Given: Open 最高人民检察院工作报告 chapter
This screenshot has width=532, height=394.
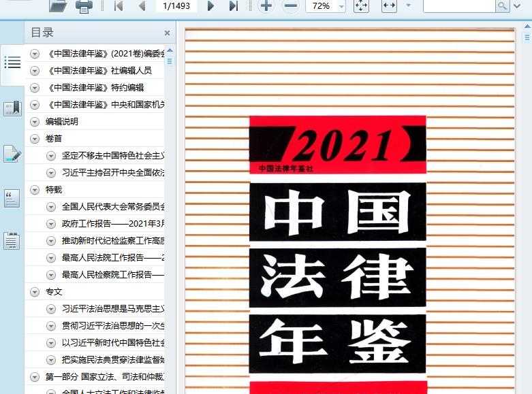Looking at the screenshot, I should pos(113,275).
